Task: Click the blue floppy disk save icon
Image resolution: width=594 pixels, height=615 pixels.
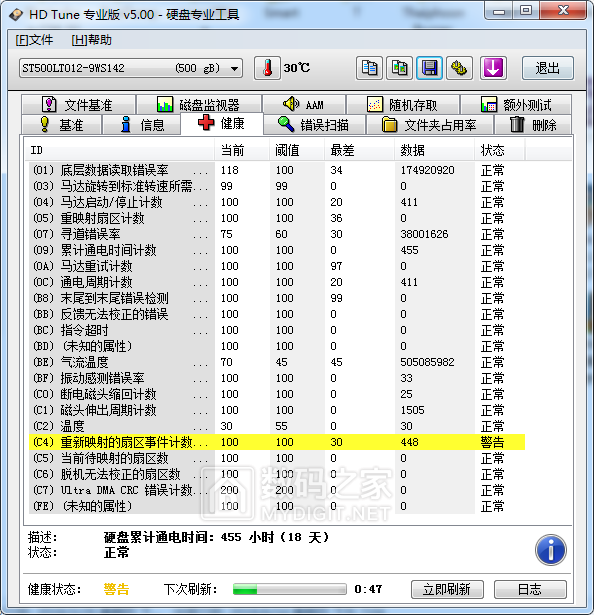Action: pyautogui.click(x=430, y=68)
